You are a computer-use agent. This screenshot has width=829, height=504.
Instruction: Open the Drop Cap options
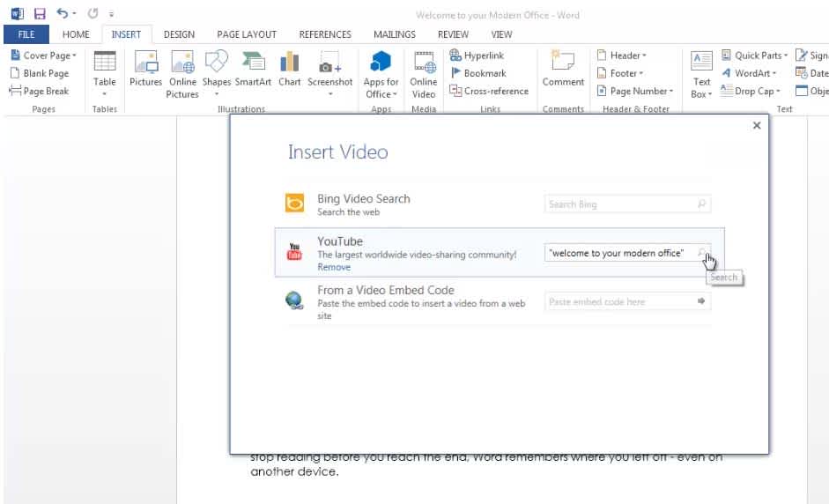point(751,91)
